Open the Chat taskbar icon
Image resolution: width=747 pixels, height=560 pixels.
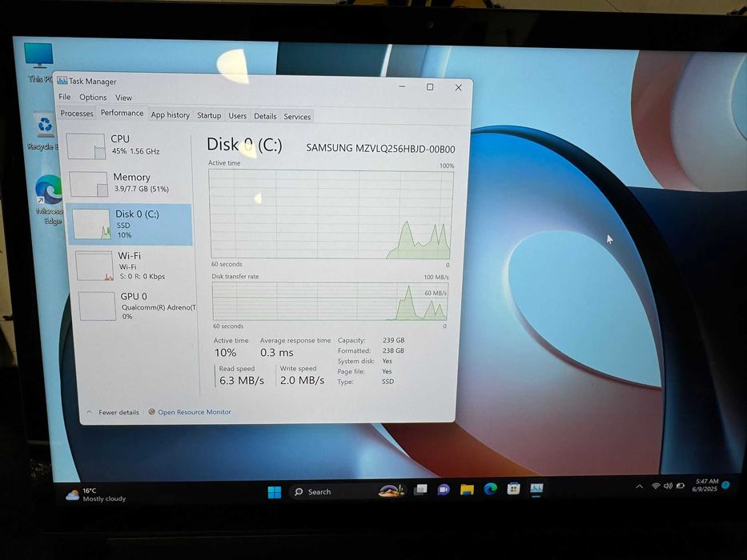point(443,490)
